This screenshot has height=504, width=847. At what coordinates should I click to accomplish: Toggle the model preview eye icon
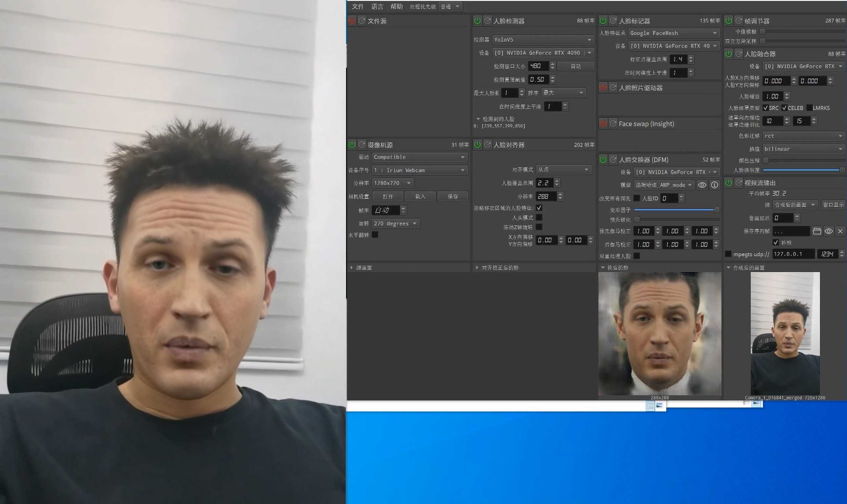[702, 185]
